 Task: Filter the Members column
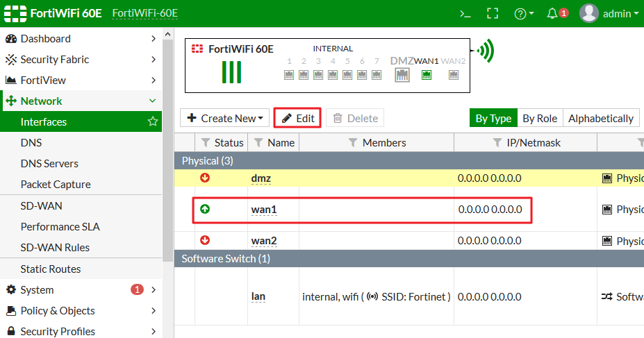[x=353, y=142]
